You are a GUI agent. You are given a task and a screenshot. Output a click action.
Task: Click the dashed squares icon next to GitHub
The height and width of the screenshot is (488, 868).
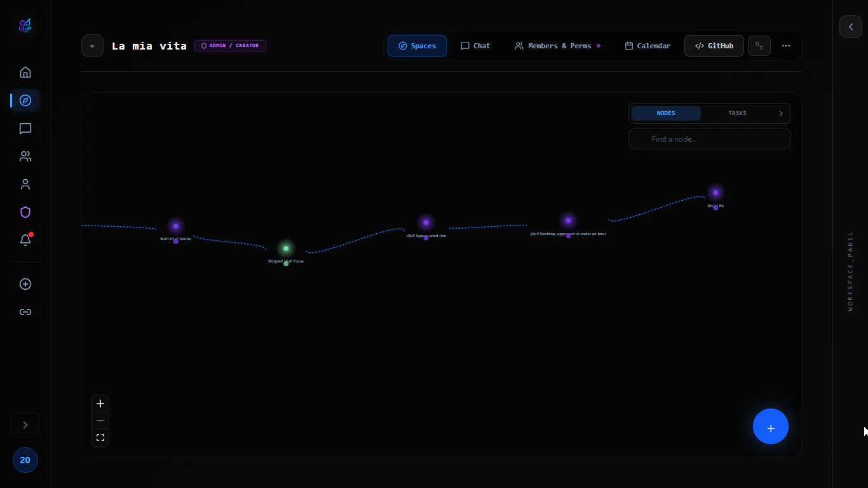click(759, 46)
